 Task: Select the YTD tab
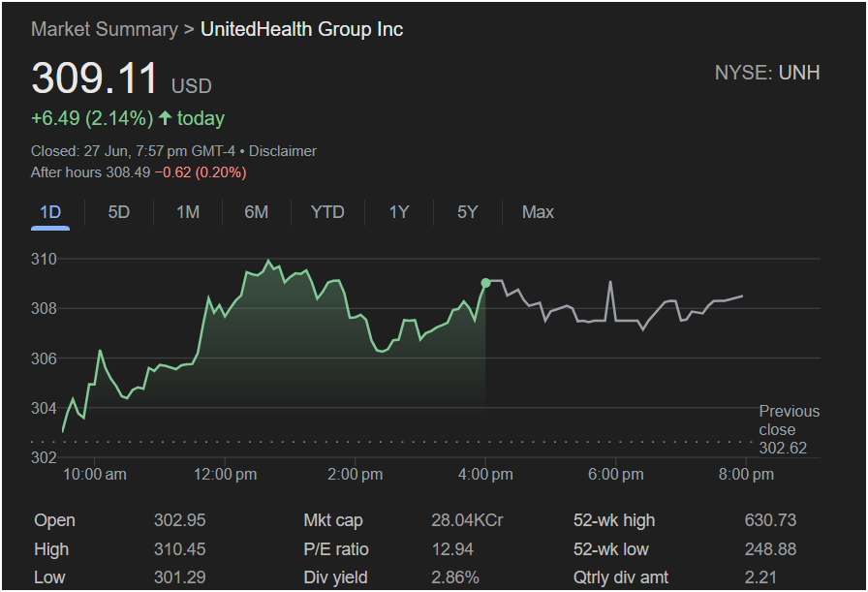tap(327, 212)
